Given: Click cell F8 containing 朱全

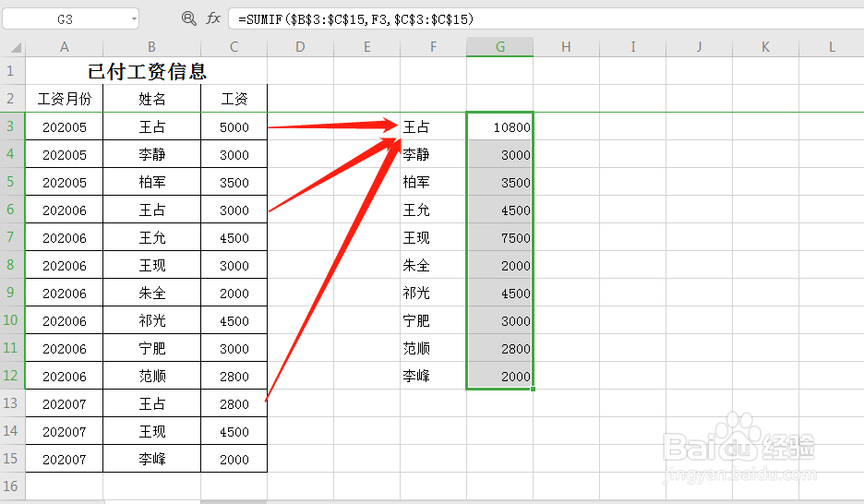Looking at the screenshot, I should [x=434, y=265].
